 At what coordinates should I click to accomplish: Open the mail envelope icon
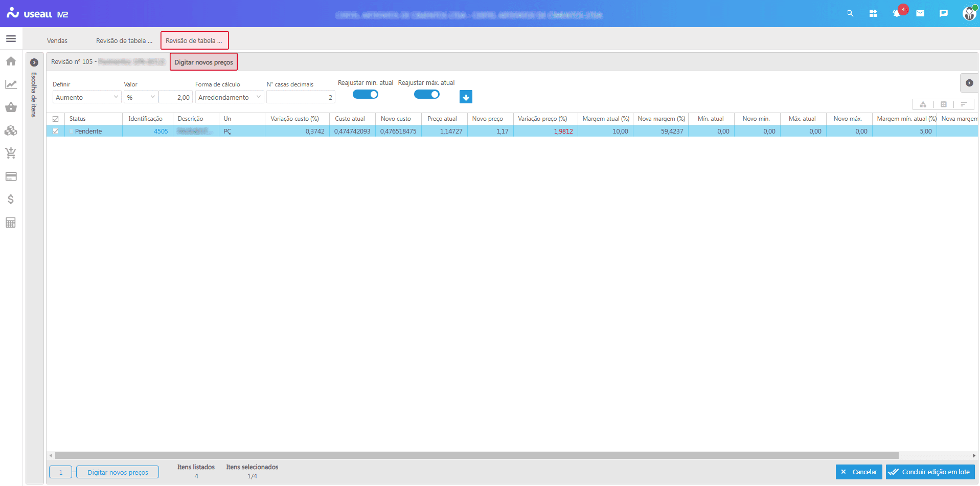pos(920,14)
